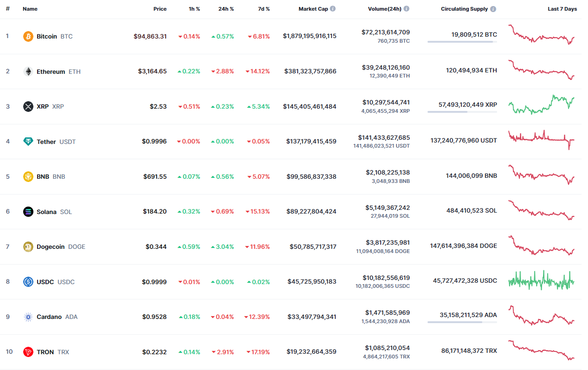This screenshot has width=588, height=370.
Task: Sort by the 1h % column header
Action: (193, 9)
